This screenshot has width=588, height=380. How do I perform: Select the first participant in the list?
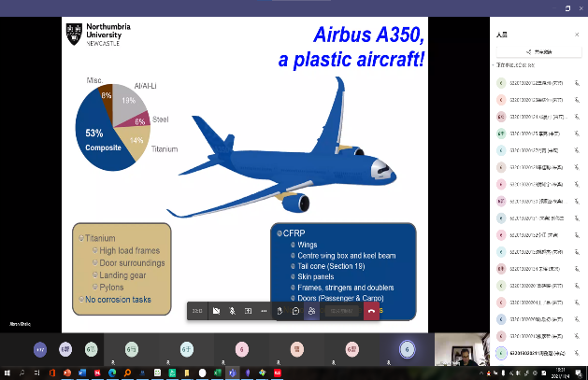pos(533,82)
